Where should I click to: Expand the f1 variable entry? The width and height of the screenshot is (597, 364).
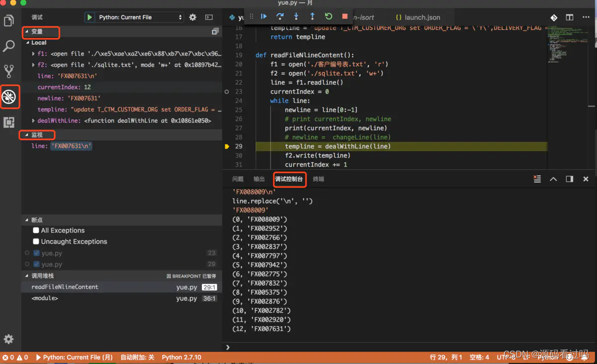[x=33, y=54]
